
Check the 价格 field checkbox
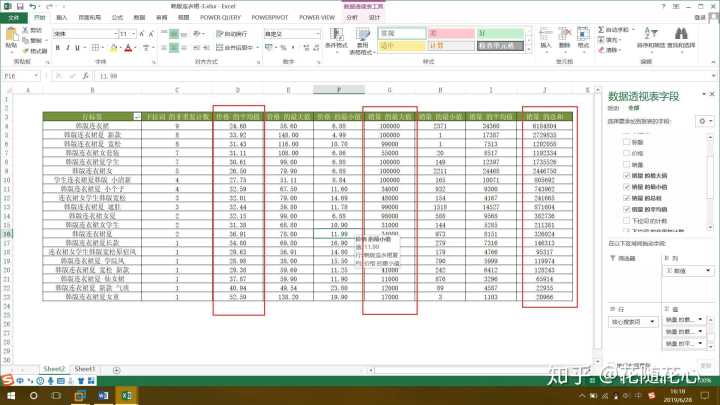[626, 153]
